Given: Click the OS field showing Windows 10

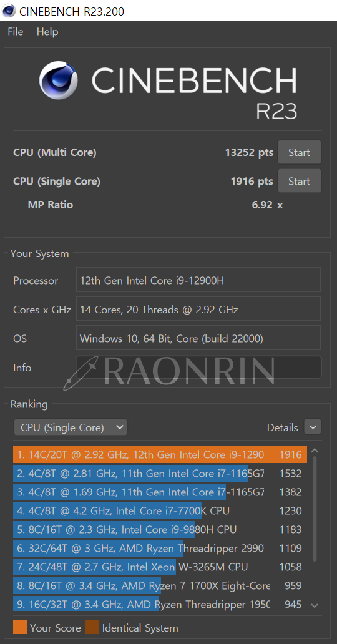Looking at the screenshot, I should pyautogui.click(x=198, y=338).
